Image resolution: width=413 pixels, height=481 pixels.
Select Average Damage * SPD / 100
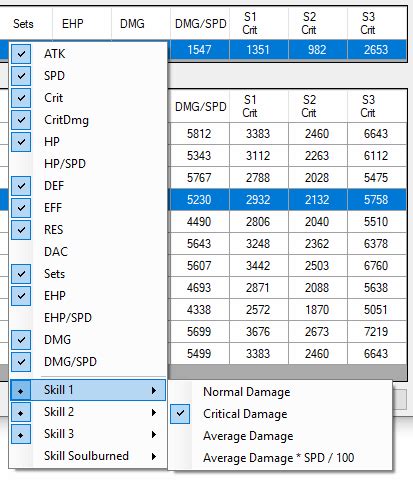coord(280,458)
